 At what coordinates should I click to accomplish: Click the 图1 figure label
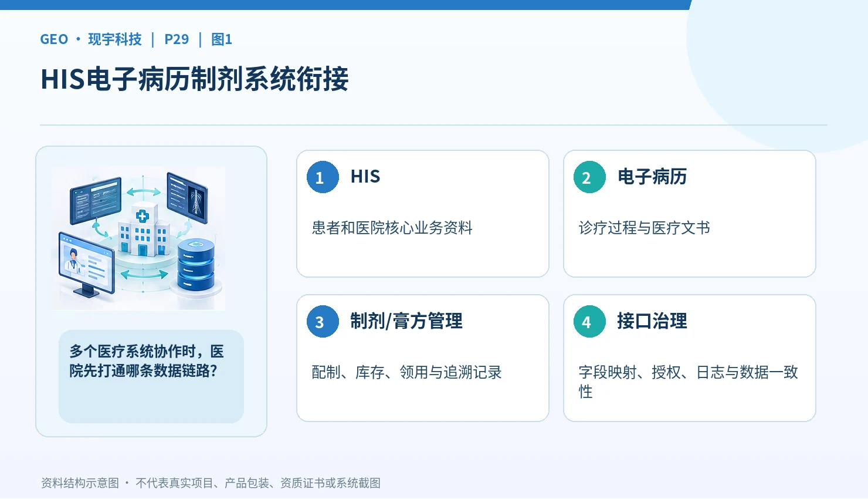(222, 39)
